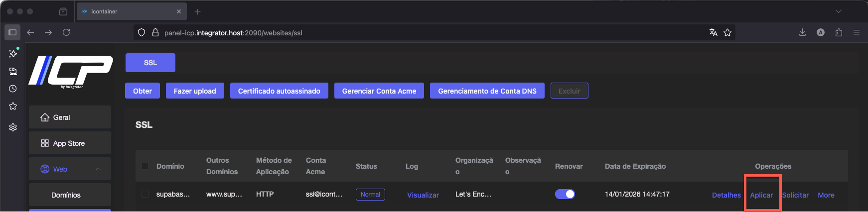
Task: Click the Excluir button
Action: (570, 91)
